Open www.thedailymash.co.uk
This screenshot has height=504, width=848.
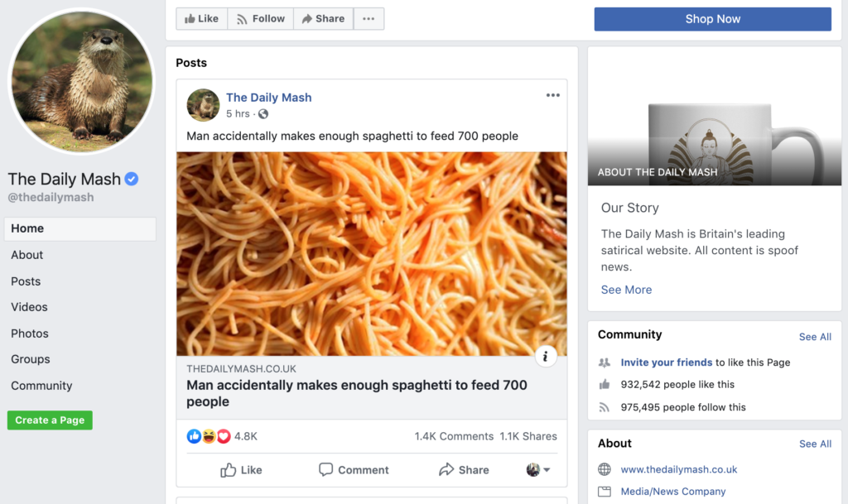(679, 469)
